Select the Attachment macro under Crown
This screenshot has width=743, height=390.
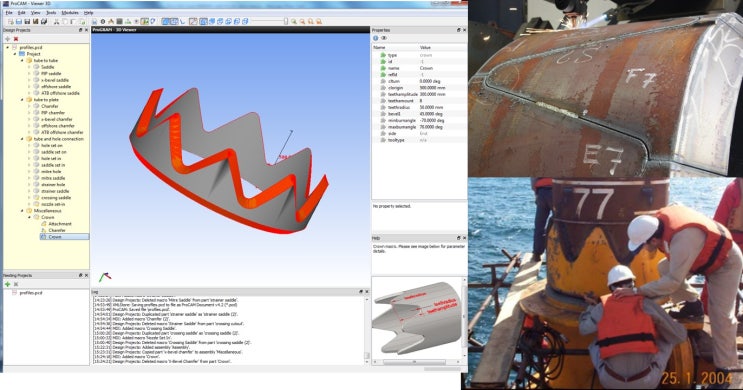tap(60, 224)
